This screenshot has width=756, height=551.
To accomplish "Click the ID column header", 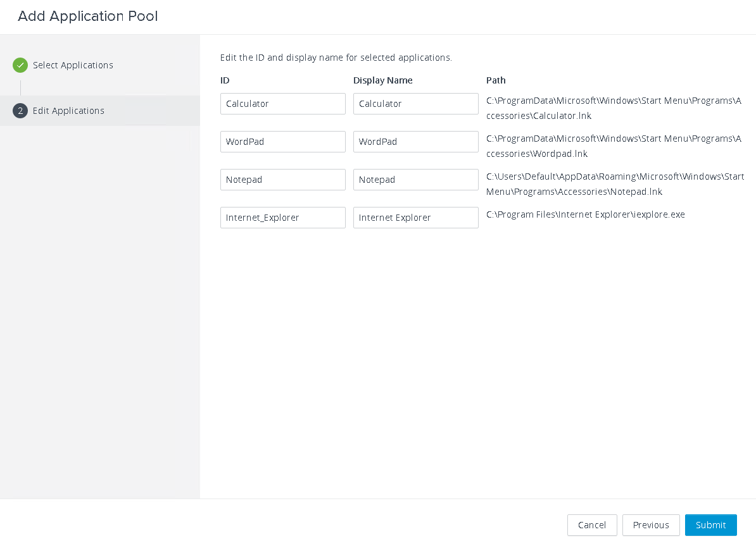I will click(x=225, y=80).
